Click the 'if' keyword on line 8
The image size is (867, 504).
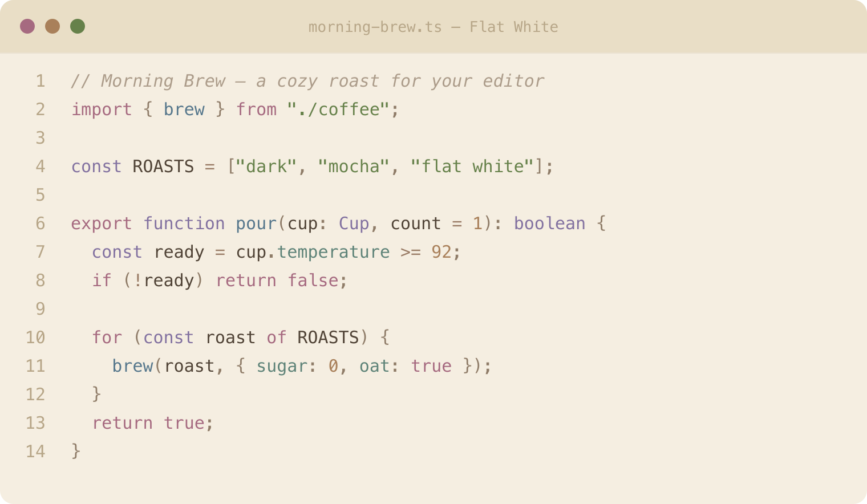pyautogui.click(x=102, y=281)
